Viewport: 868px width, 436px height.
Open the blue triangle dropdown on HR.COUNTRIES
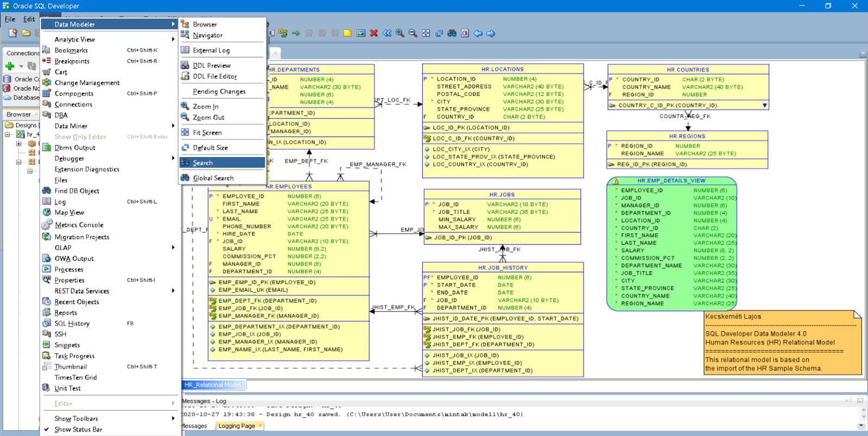[x=764, y=105]
